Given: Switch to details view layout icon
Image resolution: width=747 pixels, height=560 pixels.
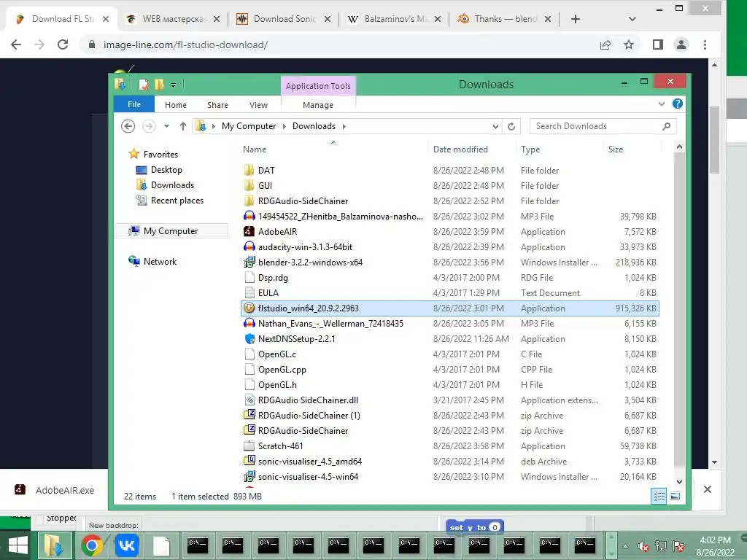Looking at the screenshot, I should pos(659,496).
